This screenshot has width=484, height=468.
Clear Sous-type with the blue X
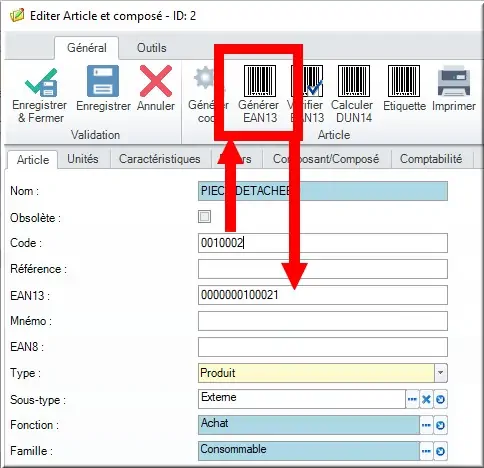pyautogui.click(x=426, y=399)
